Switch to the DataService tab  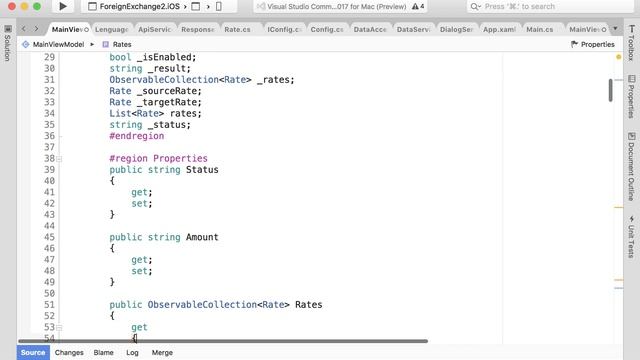coord(413,29)
